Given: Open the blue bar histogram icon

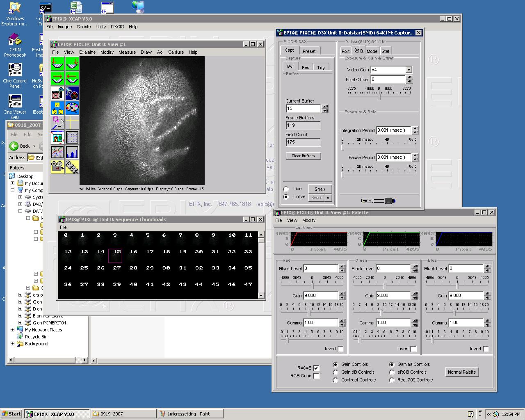Looking at the screenshot, I should point(72,152).
